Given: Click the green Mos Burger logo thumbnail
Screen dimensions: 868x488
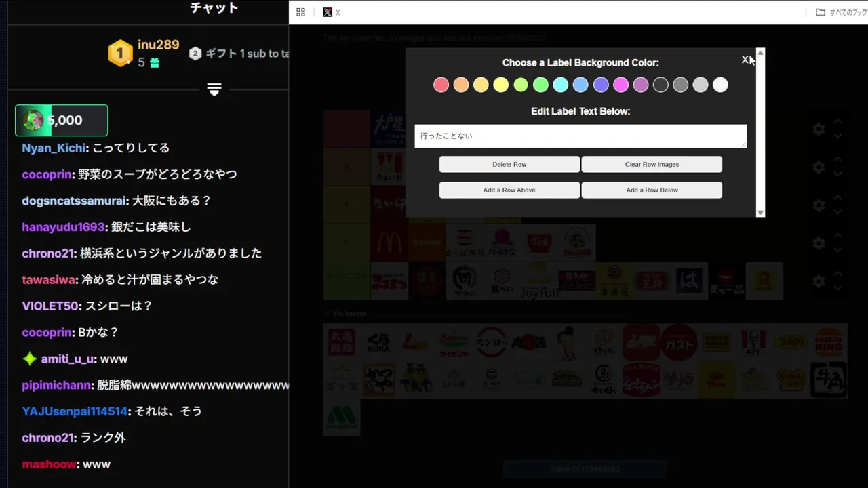Looking at the screenshot, I should tap(342, 417).
